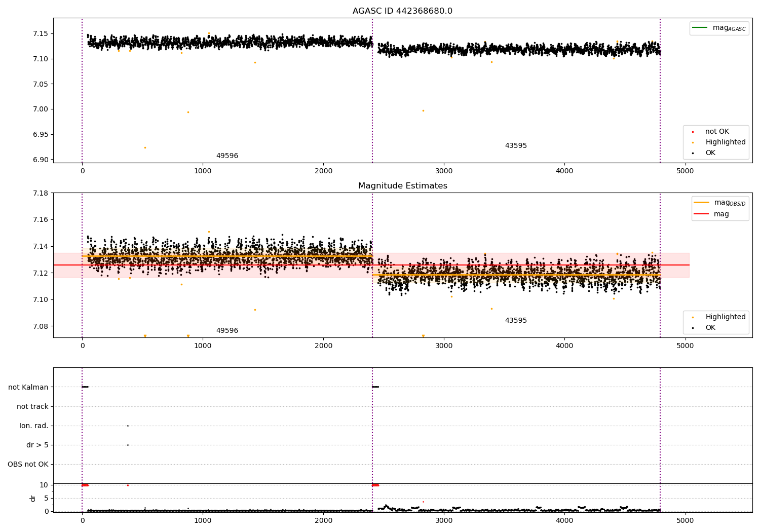Click the 'not OK' legend entry
760x532 pixels.
[717, 132]
